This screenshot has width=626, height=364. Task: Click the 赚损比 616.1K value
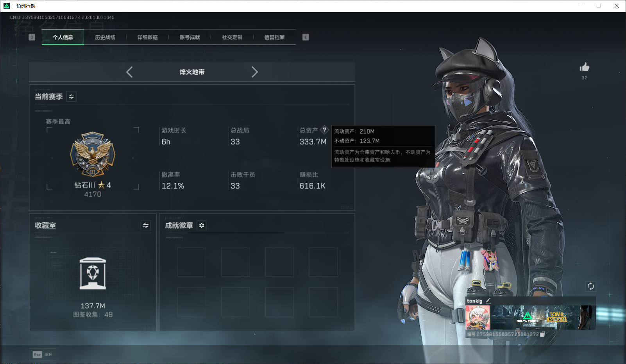[x=313, y=186]
